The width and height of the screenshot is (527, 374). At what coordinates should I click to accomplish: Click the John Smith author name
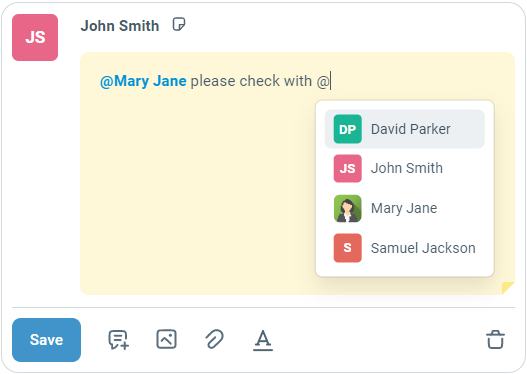pyautogui.click(x=120, y=26)
